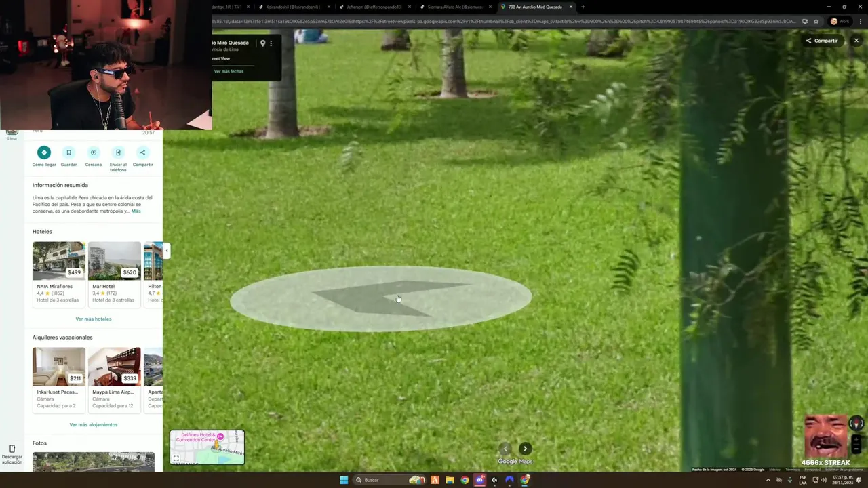The image size is (868, 488).
Task: Click the location pin icon in Street View card
Action: 263,43
